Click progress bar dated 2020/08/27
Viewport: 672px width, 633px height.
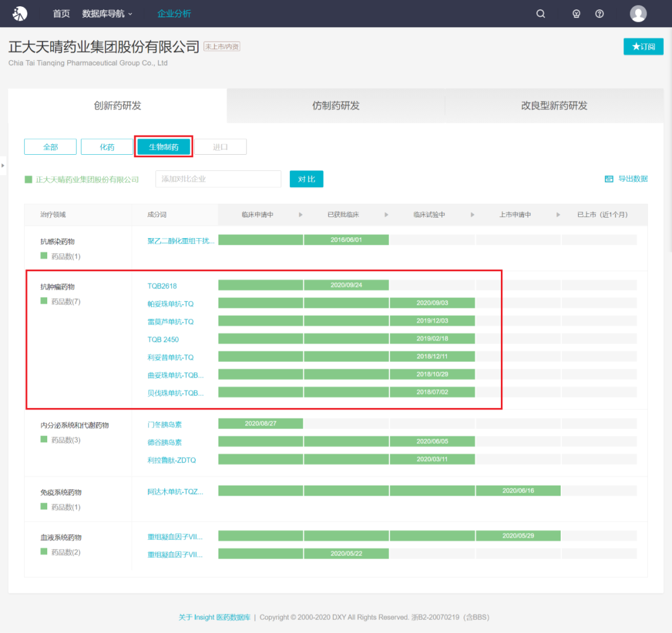[261, 423]
